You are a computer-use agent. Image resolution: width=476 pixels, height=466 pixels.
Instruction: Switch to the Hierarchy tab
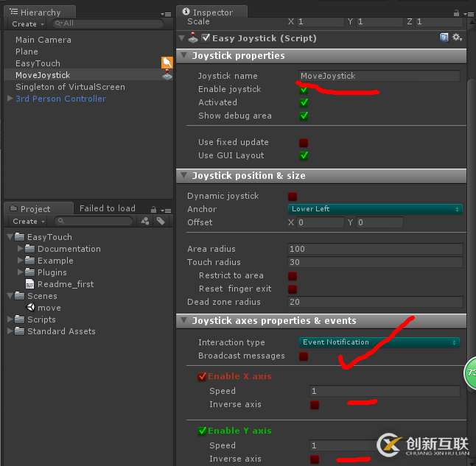(x=40, y=12)
